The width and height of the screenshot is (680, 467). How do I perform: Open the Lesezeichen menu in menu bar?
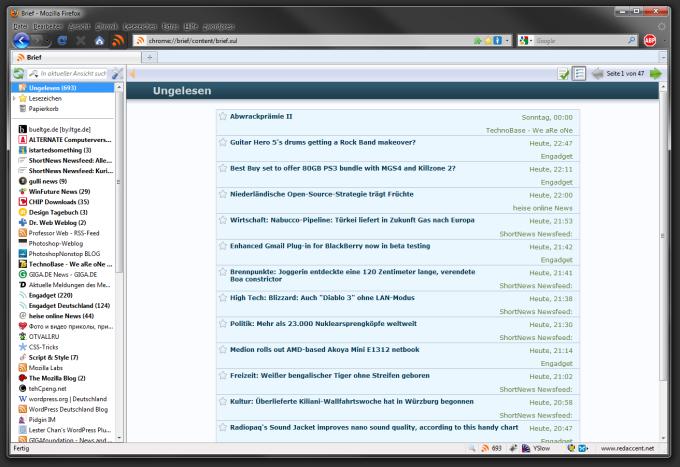tap(140, 26)
